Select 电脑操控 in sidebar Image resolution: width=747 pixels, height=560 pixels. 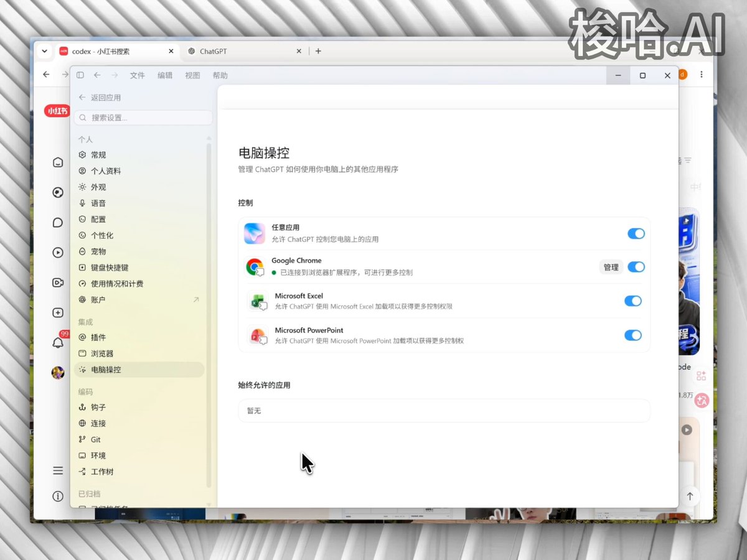(x=139, y=370)
